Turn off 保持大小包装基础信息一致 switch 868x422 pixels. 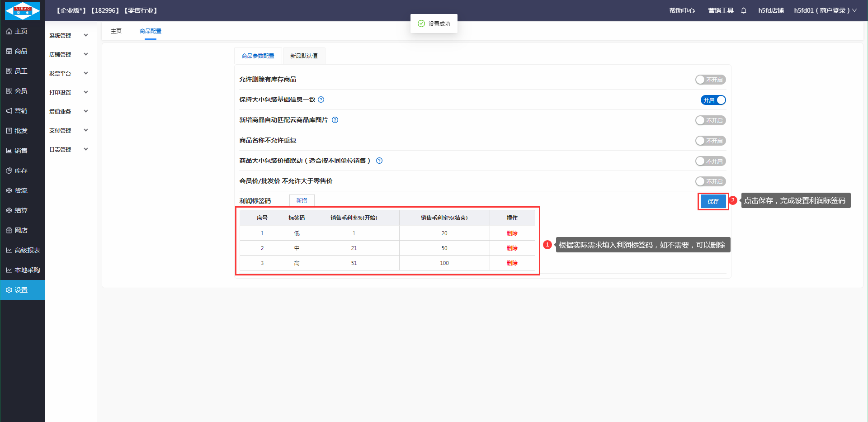(713, 100)
